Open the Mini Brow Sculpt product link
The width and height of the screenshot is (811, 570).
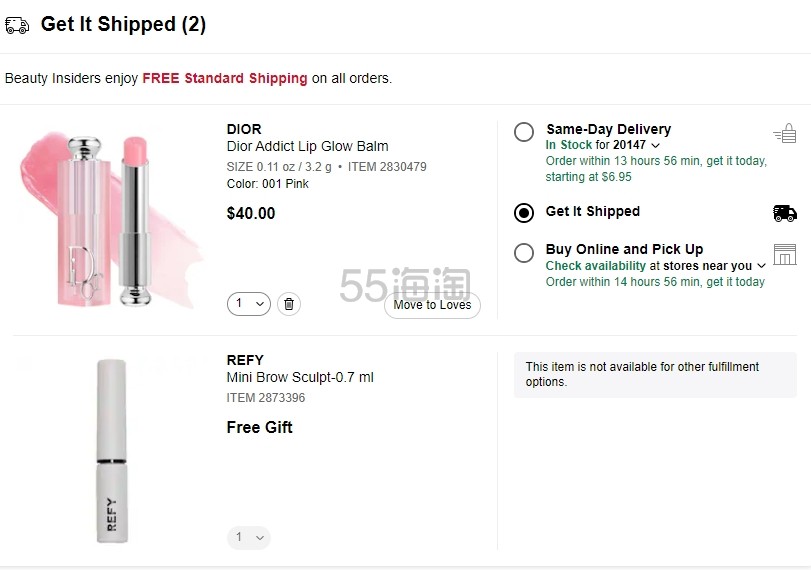pos(300,377)
